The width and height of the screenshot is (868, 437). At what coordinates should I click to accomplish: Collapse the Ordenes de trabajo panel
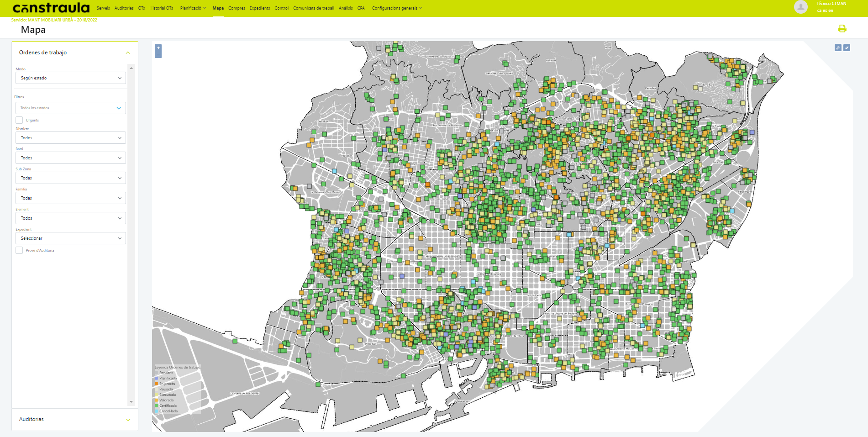coord(128,53)
